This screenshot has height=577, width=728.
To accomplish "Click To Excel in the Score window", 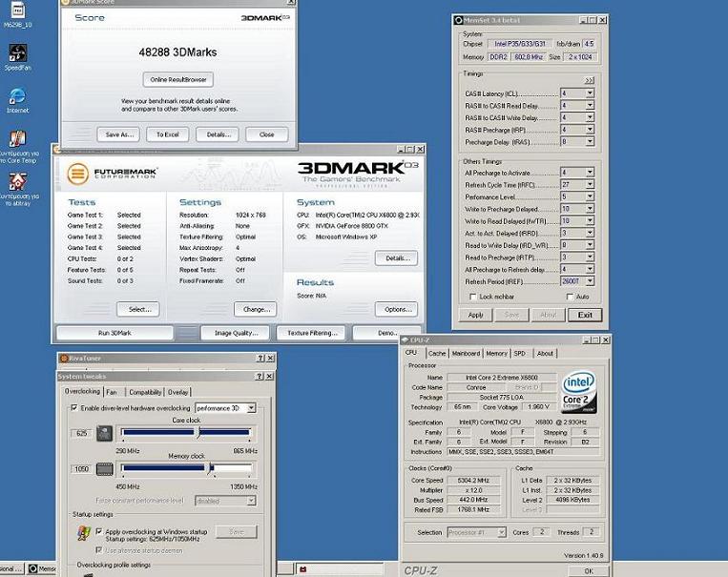I will click(x=168, y=134).
